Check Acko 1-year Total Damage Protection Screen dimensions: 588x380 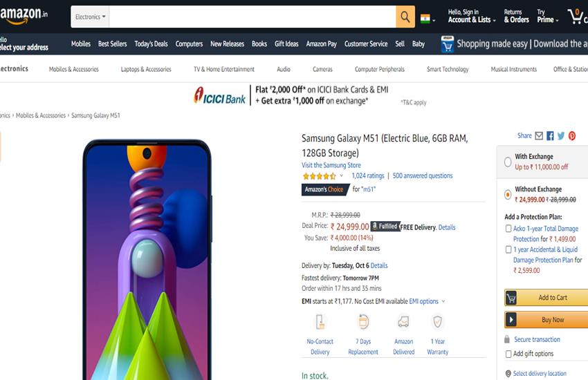pos(508,229)
